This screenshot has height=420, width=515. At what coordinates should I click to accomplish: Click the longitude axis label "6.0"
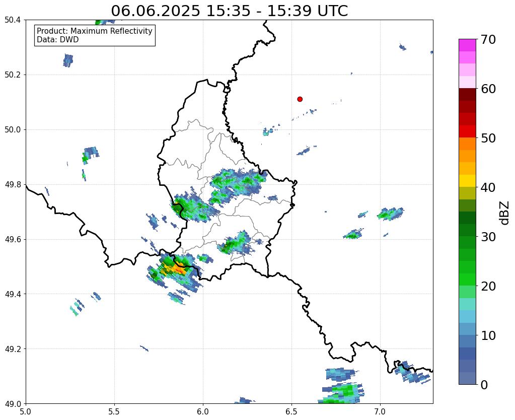point(203,411)
